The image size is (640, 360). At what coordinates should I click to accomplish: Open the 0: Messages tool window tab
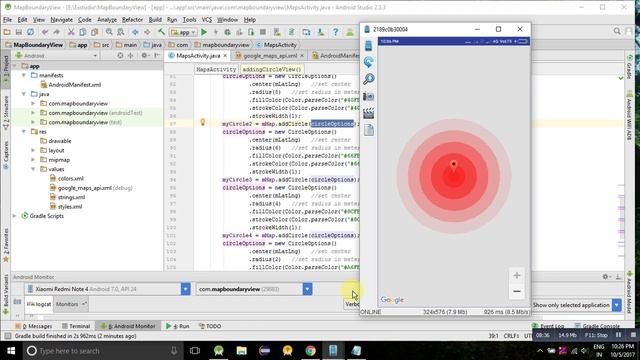pyautogui.click(x=34, y=326)
